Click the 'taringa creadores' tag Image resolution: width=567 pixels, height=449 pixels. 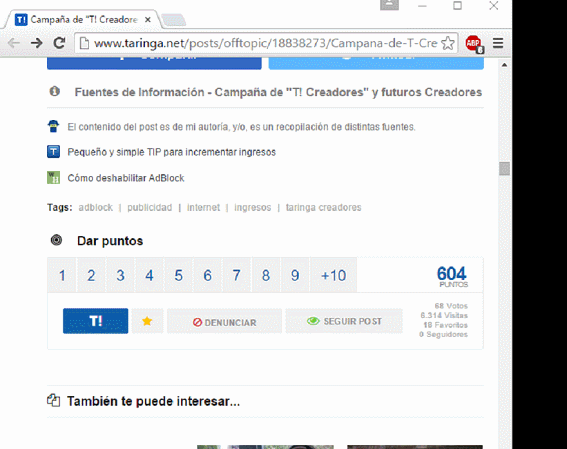tap(323, 208)
